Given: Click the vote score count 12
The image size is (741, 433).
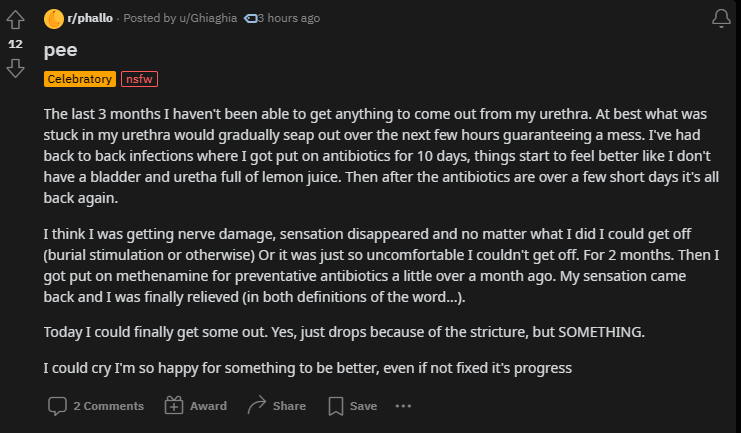Looking at the screenshot, I should (x=15, y=44).
